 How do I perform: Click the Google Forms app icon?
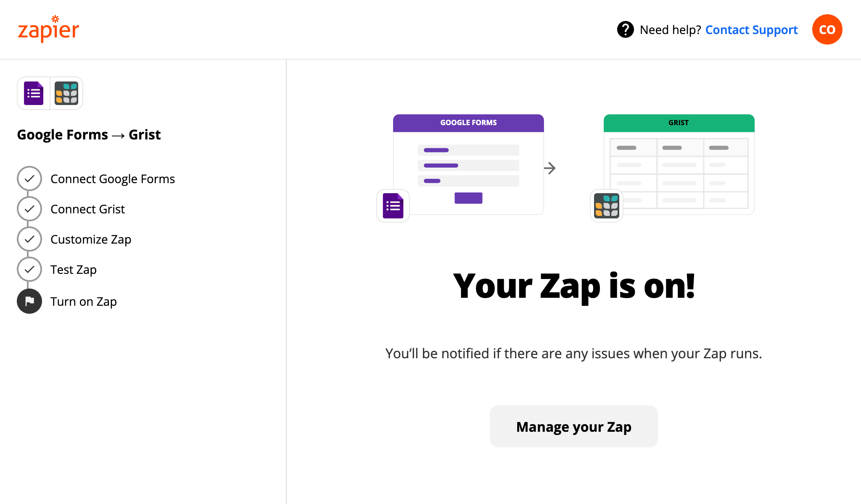click(x=34, y=94)
